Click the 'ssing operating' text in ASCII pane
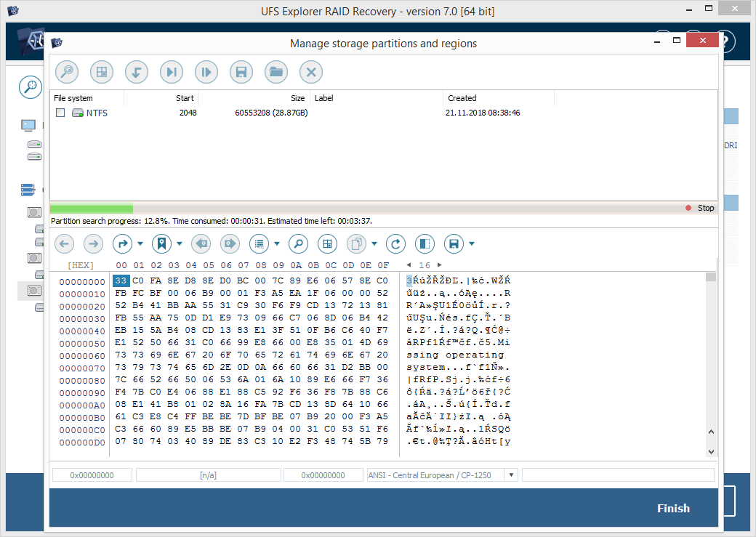The image size is (756, 537). 455,355
